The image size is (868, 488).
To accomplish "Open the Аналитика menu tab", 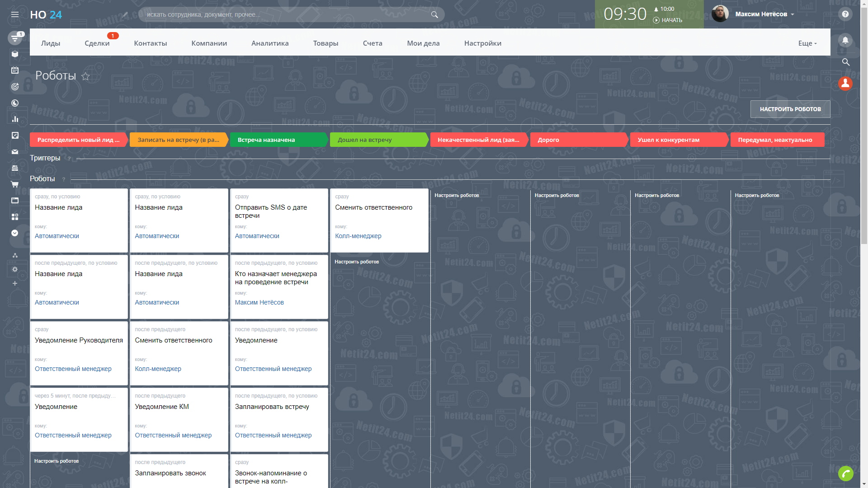I will 270,43.
